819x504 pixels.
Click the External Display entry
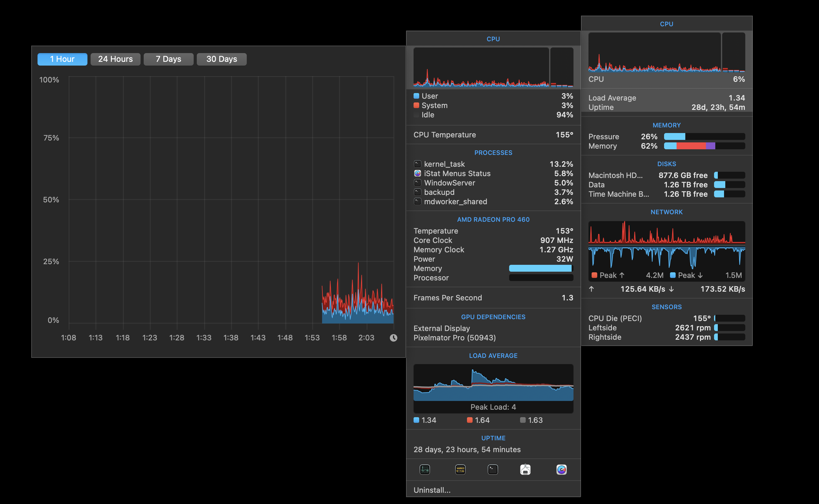click(442, 328)
